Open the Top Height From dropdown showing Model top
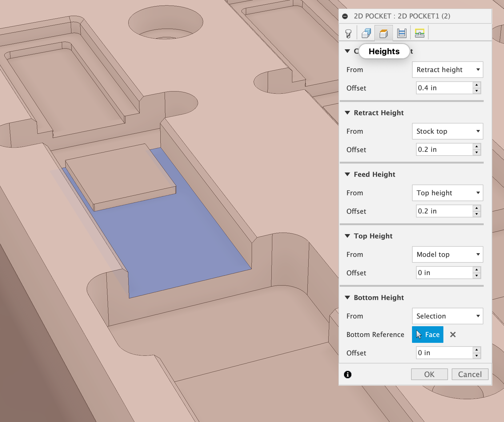The image size is (504, 422). click(447, 254)
